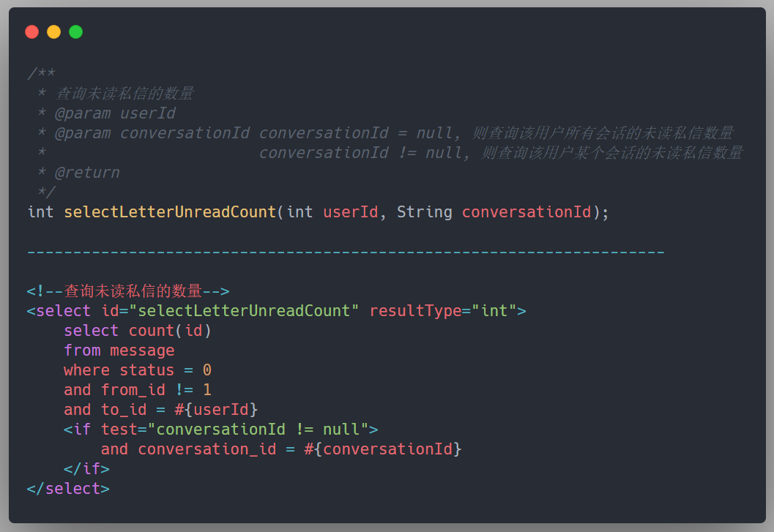Click the red close window dot

click(x=31, y=32)
